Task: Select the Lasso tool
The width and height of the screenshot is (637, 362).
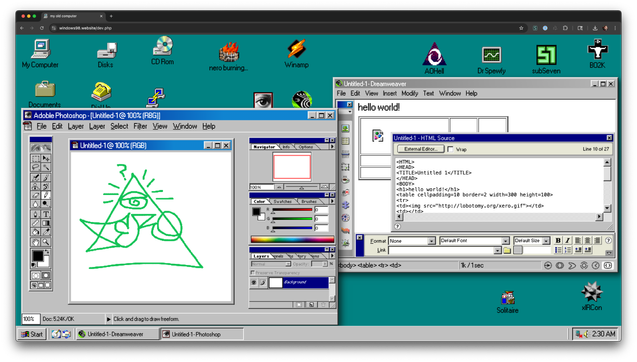Action: click(36, 167)
